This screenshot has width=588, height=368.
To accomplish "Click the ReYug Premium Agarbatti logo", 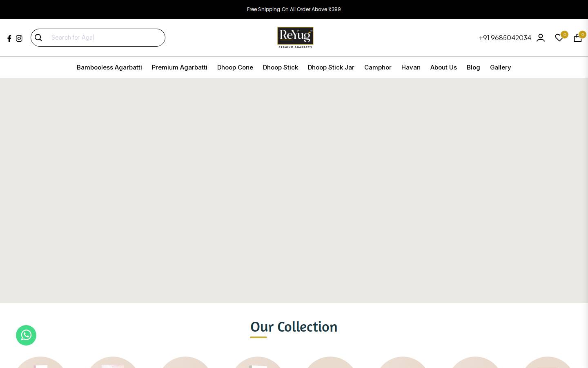I will [x=295, y=38].
